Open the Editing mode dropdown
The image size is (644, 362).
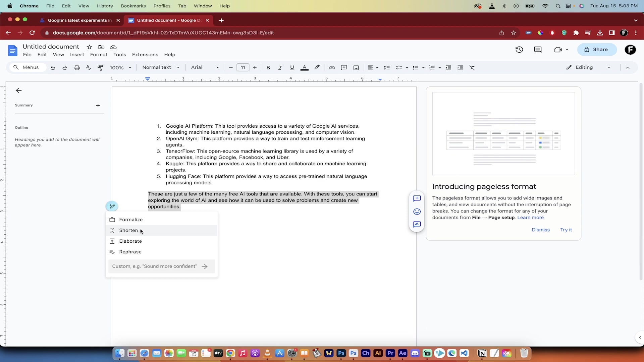588,67
